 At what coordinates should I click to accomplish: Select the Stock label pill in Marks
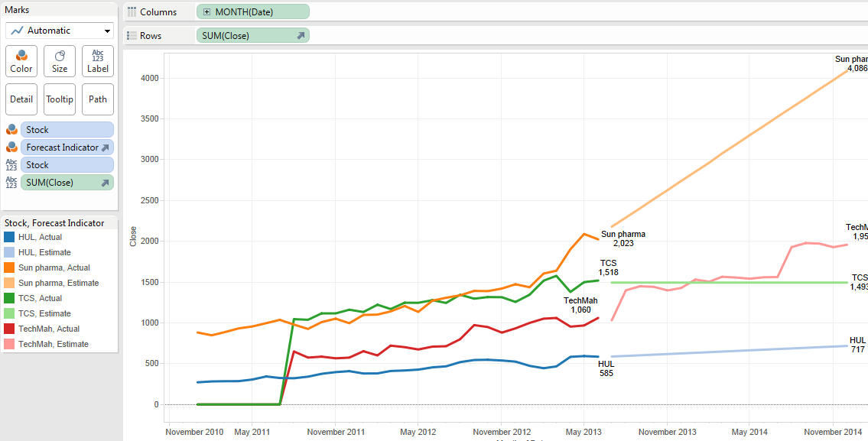pyautogui.click(x=67, y=165)
